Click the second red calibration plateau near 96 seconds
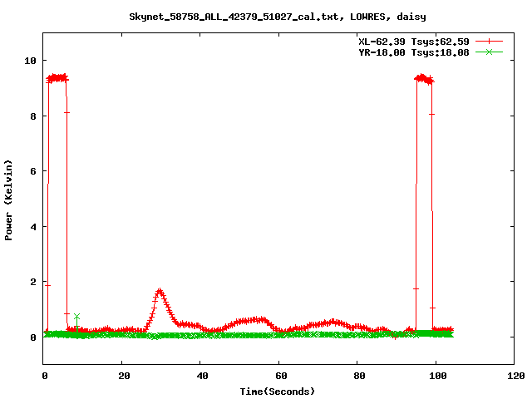Screen dimensions: 532x399 pyautogui.click(x=424, y=79)
